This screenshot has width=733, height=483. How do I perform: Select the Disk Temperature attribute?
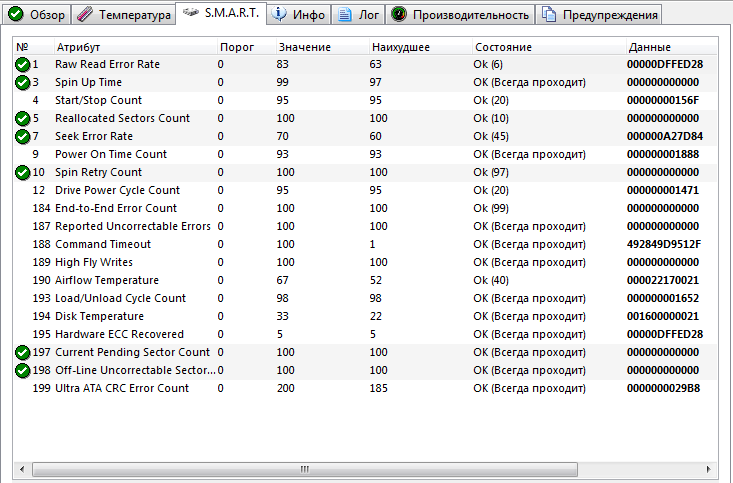click(x=99, y=317)
